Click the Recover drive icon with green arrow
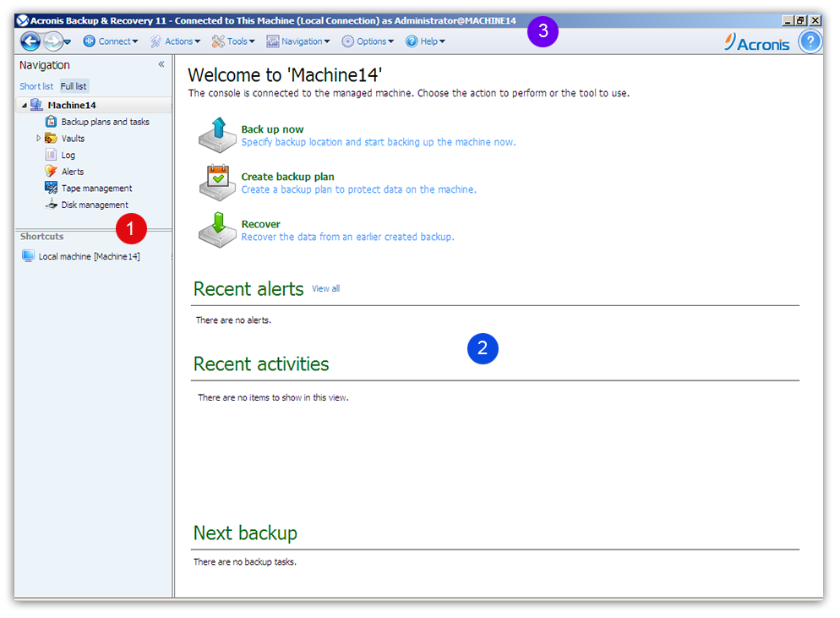The image size is (840, 618). point(217,230)
